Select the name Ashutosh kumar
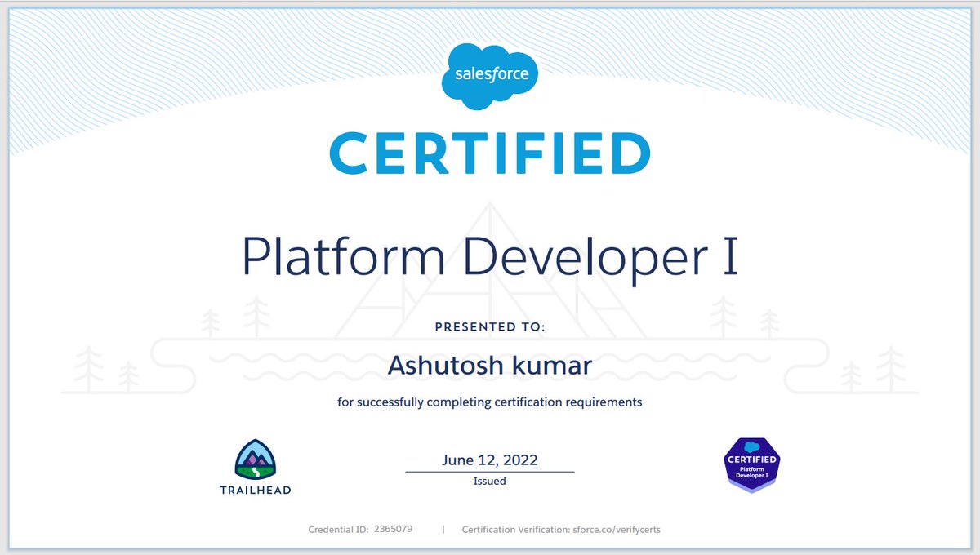This screenshot has height=555, width=980. (490, 365)
